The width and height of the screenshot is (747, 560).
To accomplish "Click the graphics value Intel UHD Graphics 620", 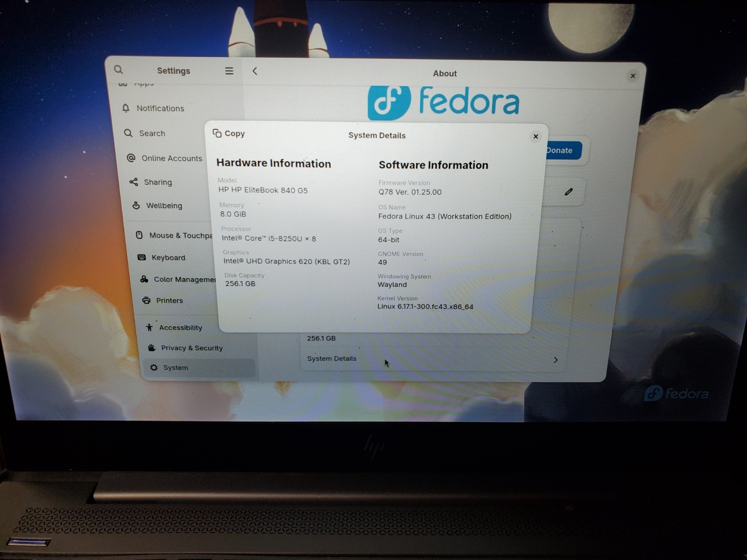I will point(287,261).
